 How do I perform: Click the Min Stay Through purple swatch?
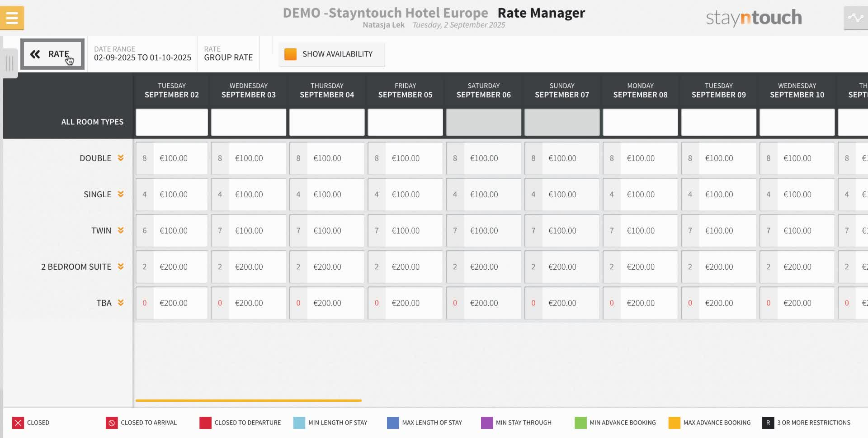point(487,423)
